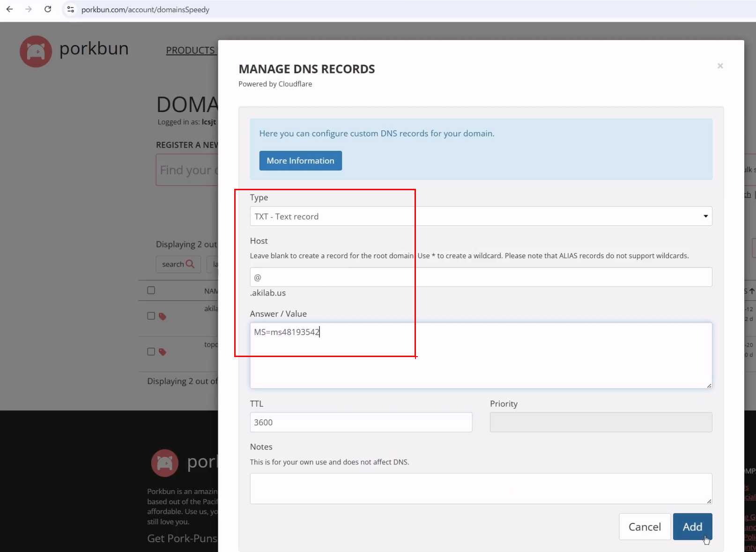The image size is (756, 552).
Task: Click the search magnifier button
Action: click(178, 264)
